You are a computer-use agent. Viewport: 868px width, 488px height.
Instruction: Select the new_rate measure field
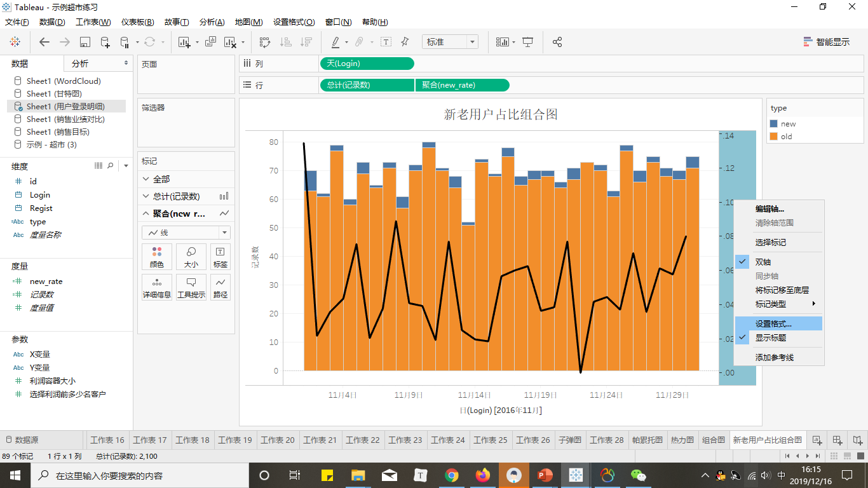46,281
